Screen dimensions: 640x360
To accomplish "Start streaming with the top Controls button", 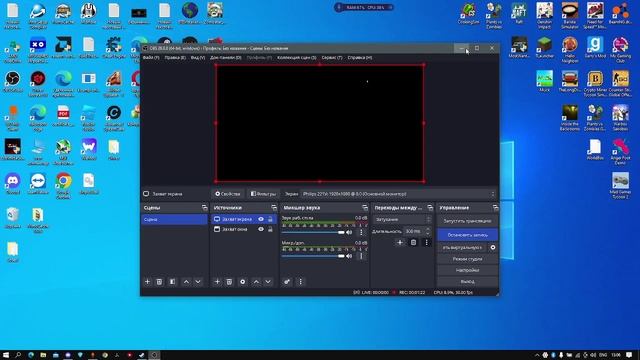I will click(467, 221).
